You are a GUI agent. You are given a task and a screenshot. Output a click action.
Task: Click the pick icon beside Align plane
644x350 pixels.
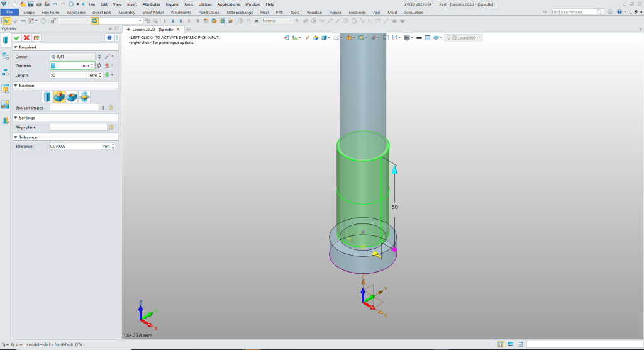pos(111,127)
